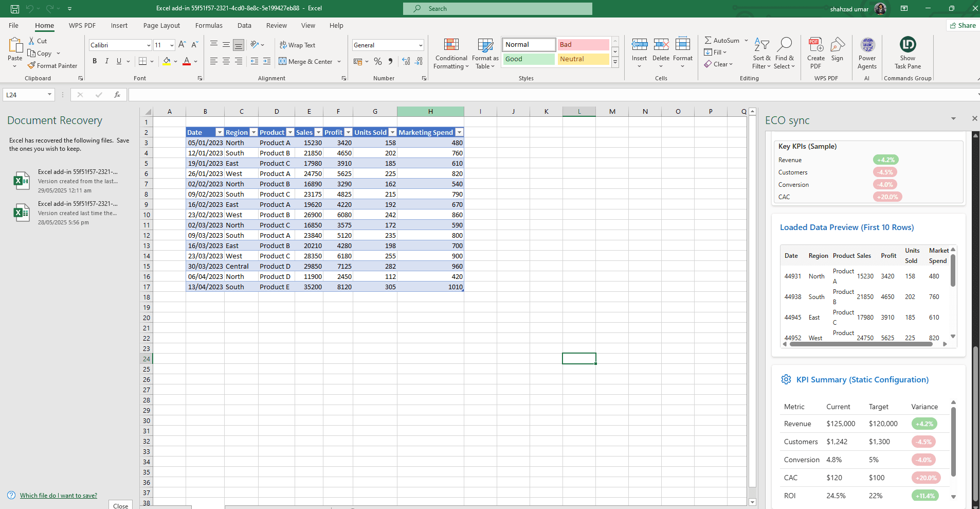Apply fill color with the paint bucket icon

pos(167,61)
